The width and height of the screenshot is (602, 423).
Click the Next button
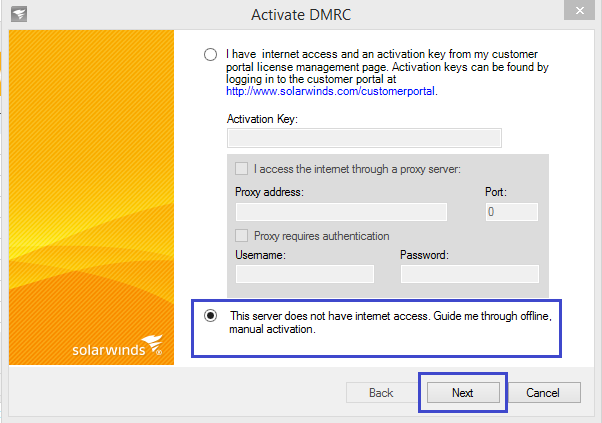pyautogui.click(x=463, y=393)
